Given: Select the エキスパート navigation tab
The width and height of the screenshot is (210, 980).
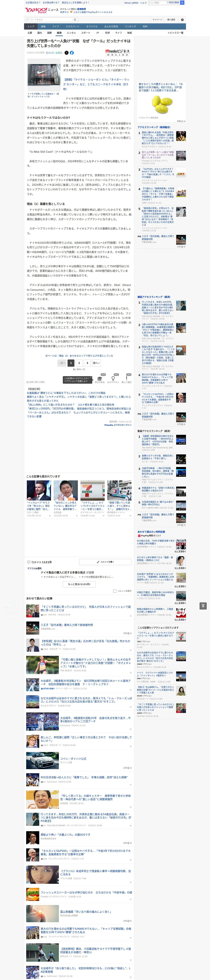Looking at the screenshot, I should 72,27.
